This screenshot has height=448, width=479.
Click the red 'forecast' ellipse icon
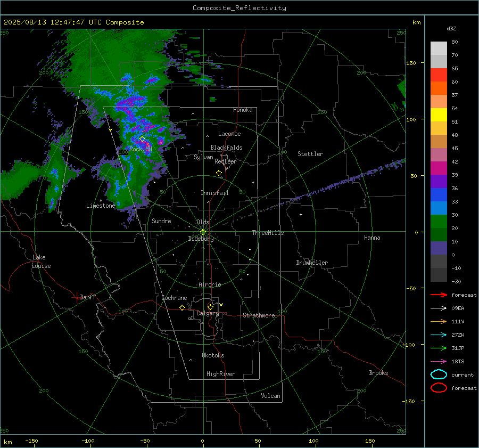[x=439, y=388]
